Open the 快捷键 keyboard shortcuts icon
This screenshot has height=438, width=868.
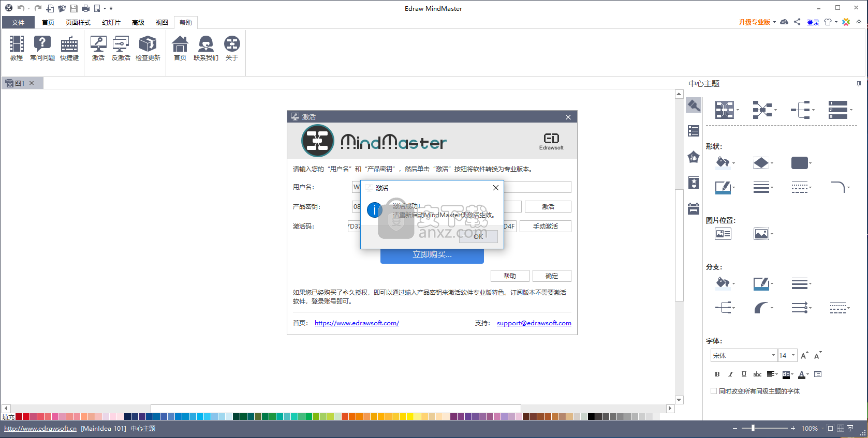[x=69, y=48]
